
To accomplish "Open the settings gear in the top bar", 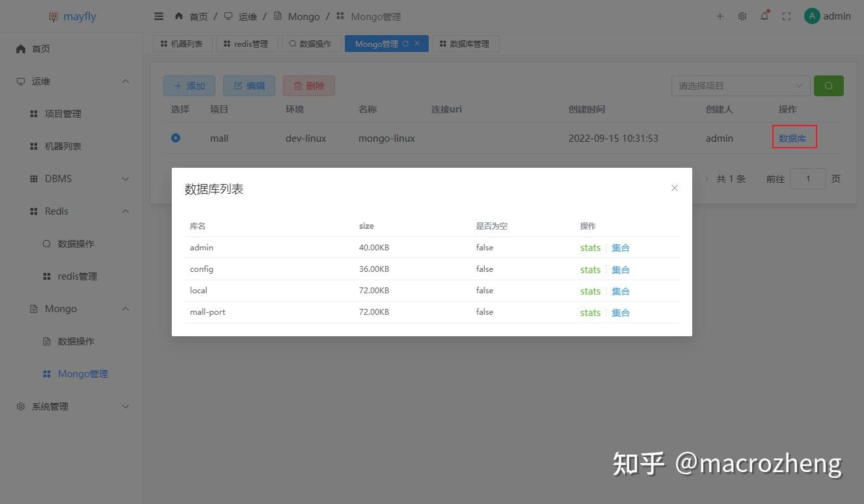I will tap(742, 16).
